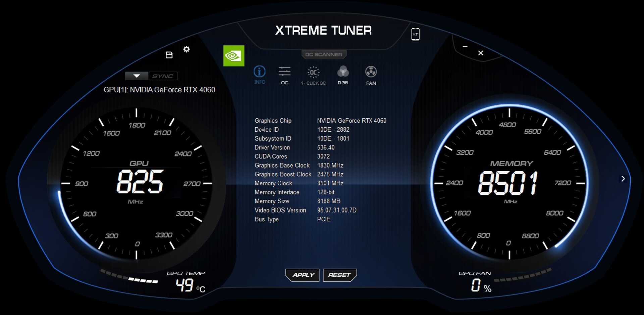
Task: Click the GPU temperature bar indicator
Action: click(x=129, y=277)
